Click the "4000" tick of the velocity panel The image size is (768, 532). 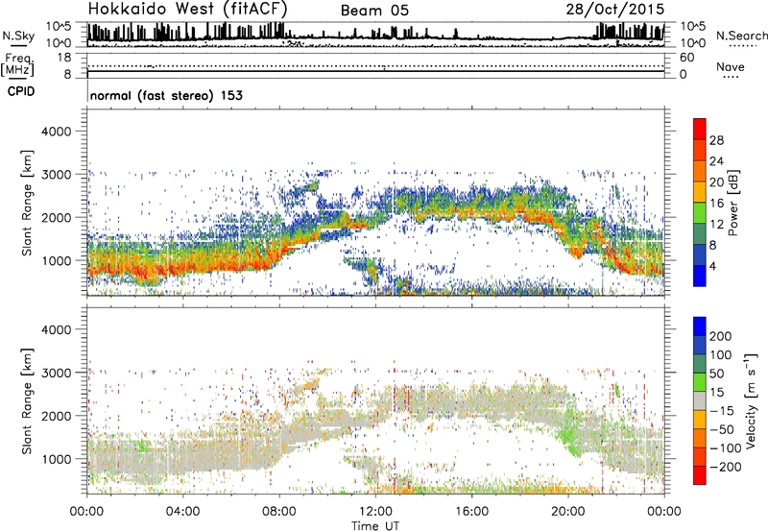click(57, 329)
